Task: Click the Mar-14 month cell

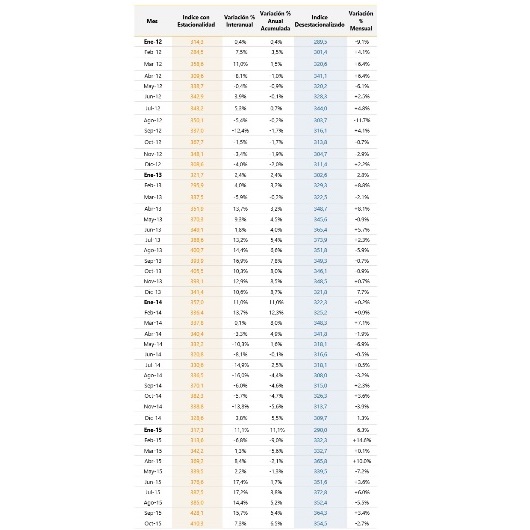Action: point(153,323)
